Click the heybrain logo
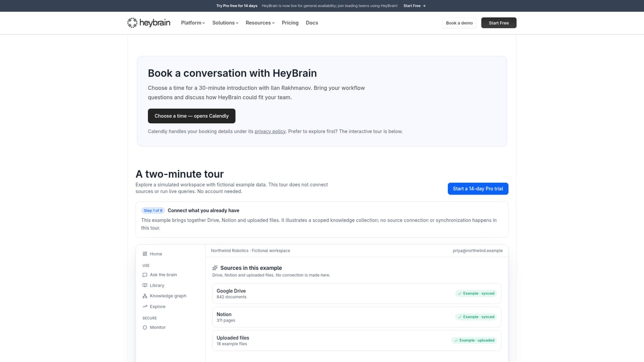This screenshot has height=362, width=644. click(148, 23)
